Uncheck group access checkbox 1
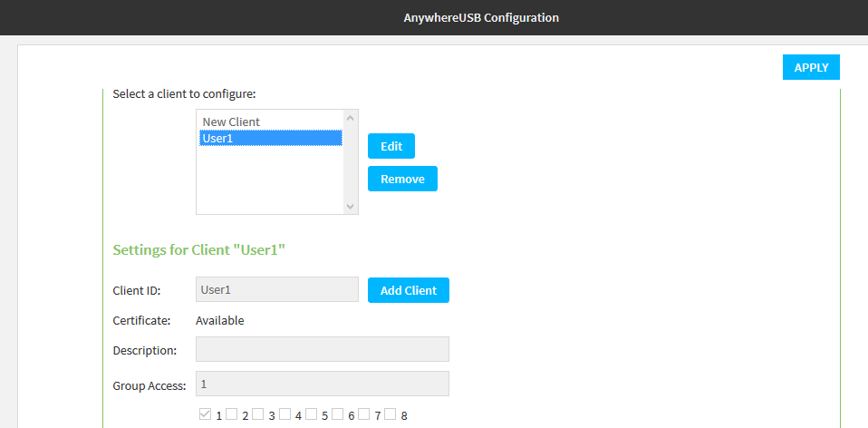The width and height of the screenshot is (868, 428). 205,414
